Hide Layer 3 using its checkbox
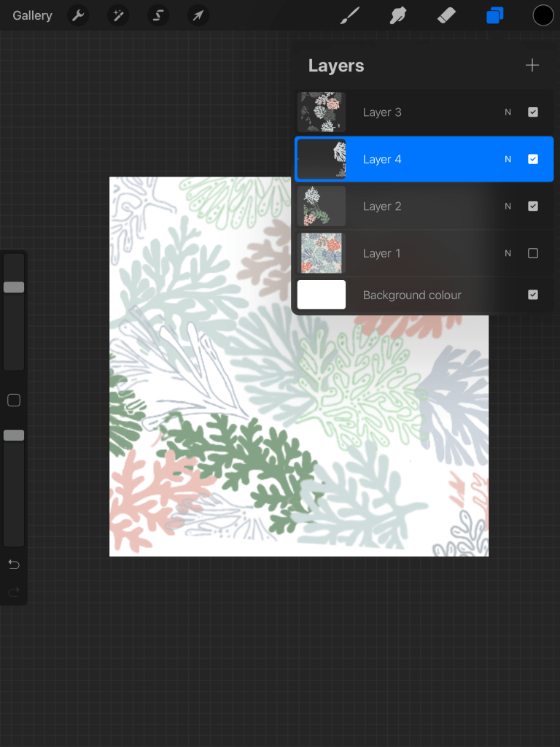Viewport: 560px width, 747px height. [533, 112]
